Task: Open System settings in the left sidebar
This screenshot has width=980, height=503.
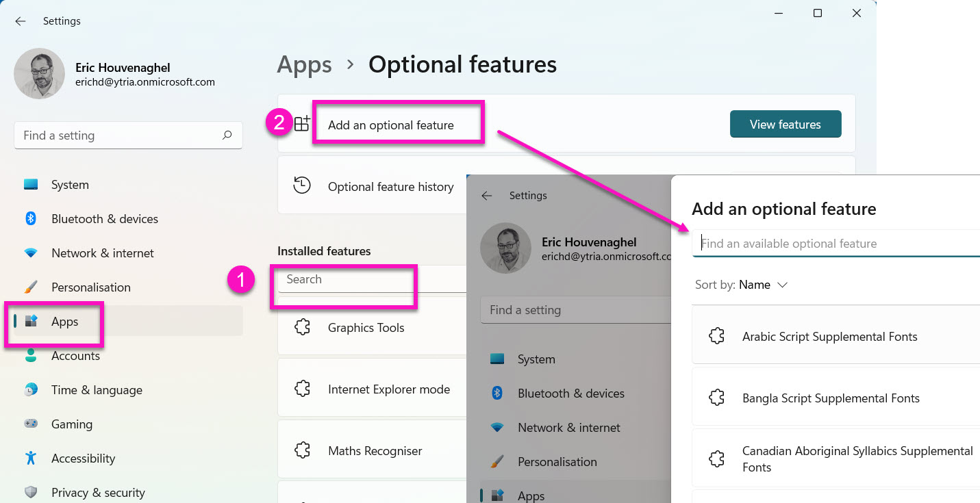Action: tap(70, 185)
